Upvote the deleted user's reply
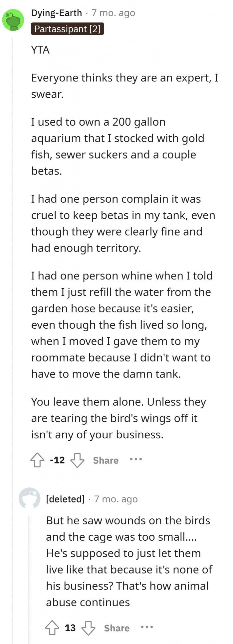This screenshot has width=233, height=644. 52,628
